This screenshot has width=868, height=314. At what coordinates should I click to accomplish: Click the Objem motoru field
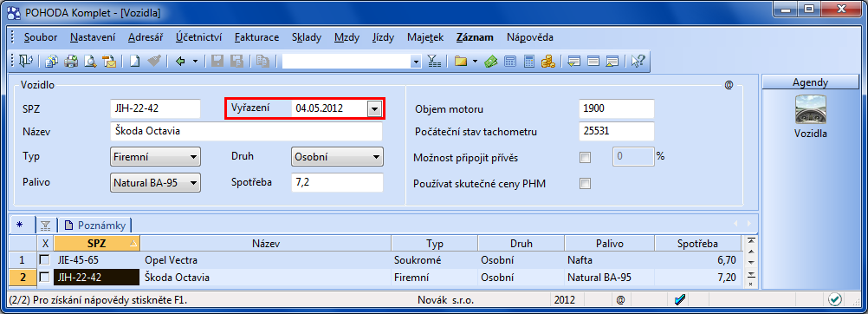[x=617, y=108]
